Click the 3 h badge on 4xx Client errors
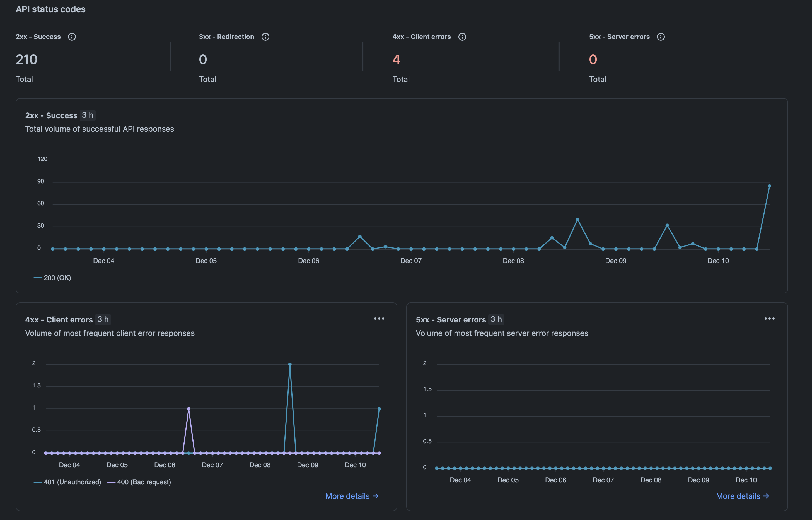This screenshot has width=812, height=520. [x=103, y=319]
